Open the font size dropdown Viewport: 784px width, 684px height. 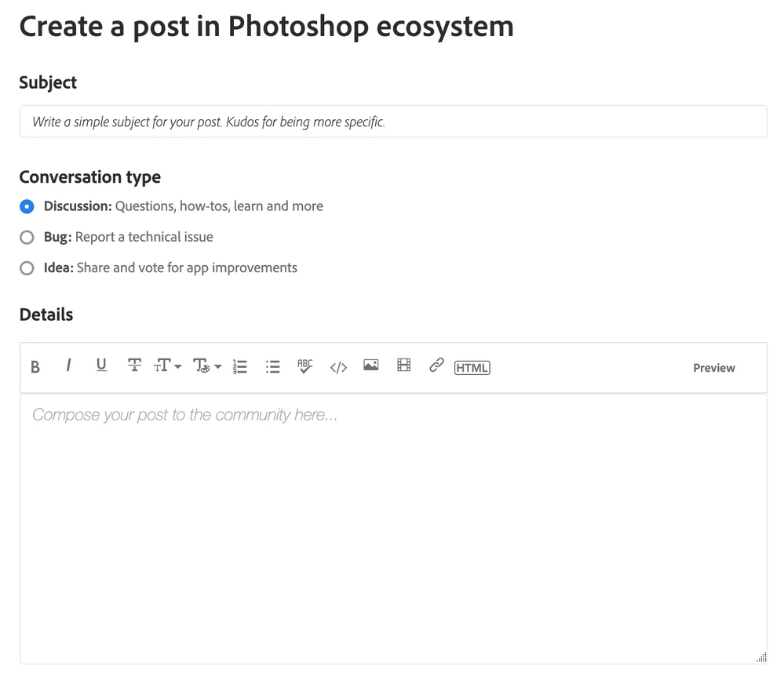point(167,366)
